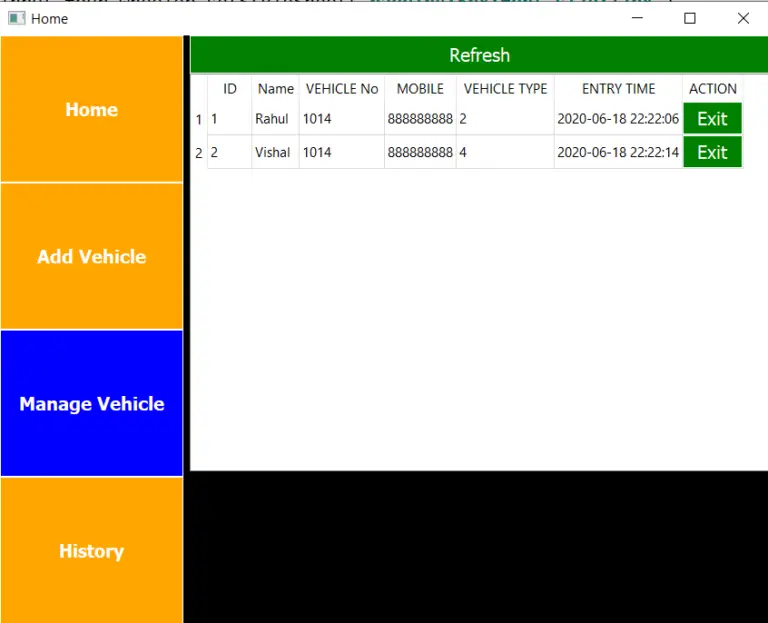768x623 pixels.
Task: Go to Add Vehicle page
Action: 92,256
